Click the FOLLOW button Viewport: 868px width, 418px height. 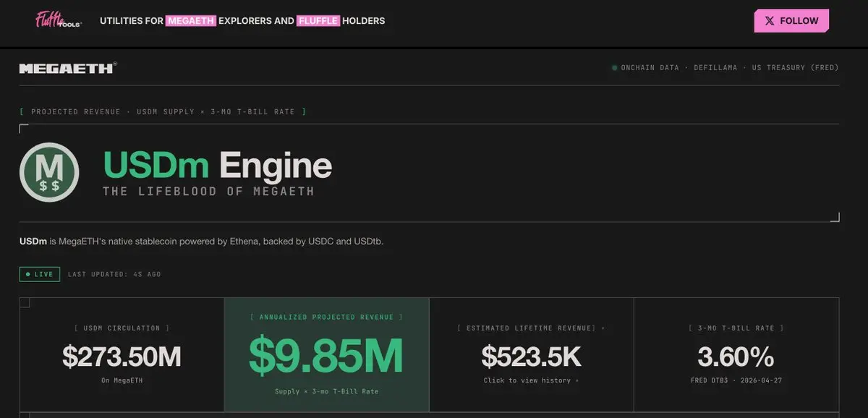pos(791,21)
